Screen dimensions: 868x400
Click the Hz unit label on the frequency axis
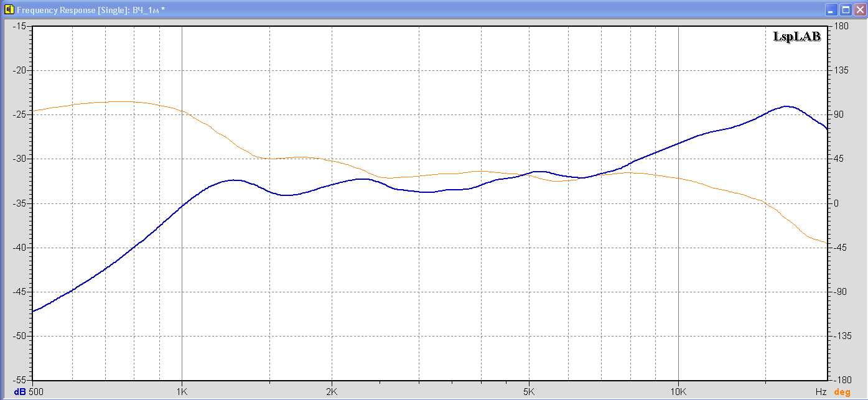pos(821,392)
